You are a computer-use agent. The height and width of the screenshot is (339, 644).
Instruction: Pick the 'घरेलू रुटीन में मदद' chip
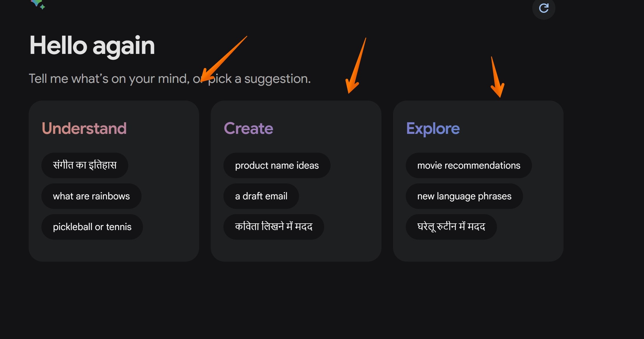451,227
